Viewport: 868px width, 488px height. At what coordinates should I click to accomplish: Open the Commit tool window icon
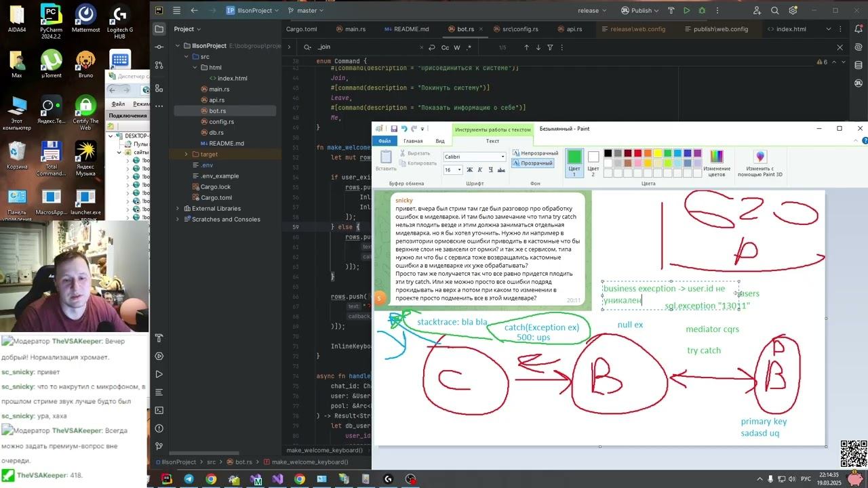(x=159, y=47)
